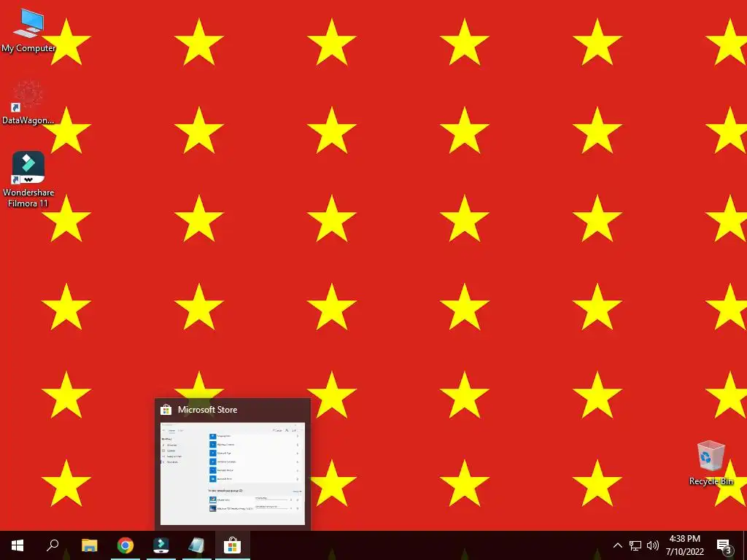The height and width of the screenshot is (560, 747).
Task: Open the Windows Start menu
Action: pyautogui.click(x=18, y=545)
